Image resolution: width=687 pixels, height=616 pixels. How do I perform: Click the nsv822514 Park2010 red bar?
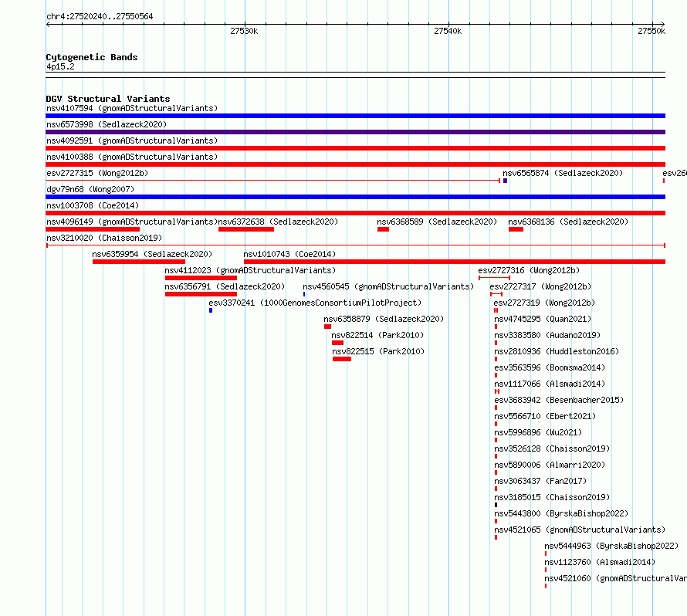pos(338,343)
